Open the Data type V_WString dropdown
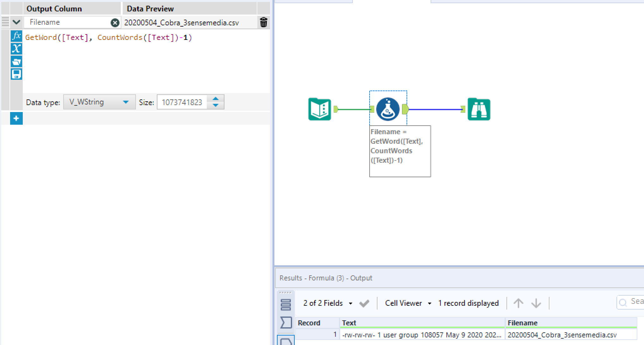Viewport: 644px width, 345px height. [x=99, y=102]
